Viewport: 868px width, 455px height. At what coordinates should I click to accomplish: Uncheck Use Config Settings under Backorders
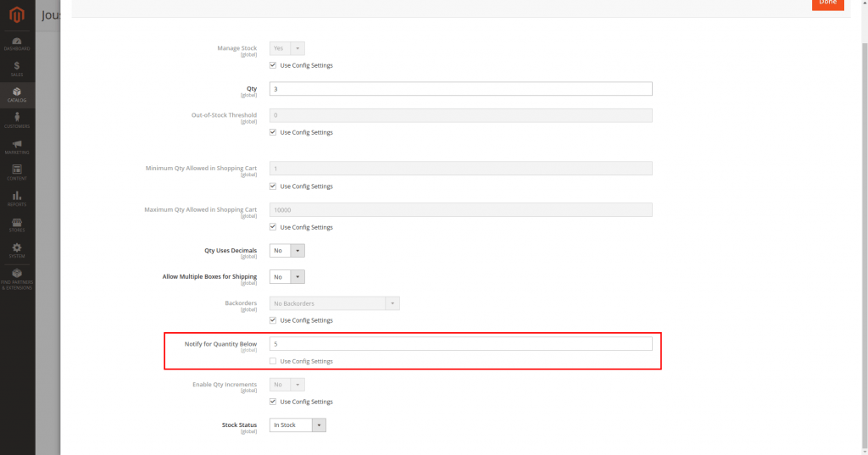pyautogui.click(x=273, y=320)
